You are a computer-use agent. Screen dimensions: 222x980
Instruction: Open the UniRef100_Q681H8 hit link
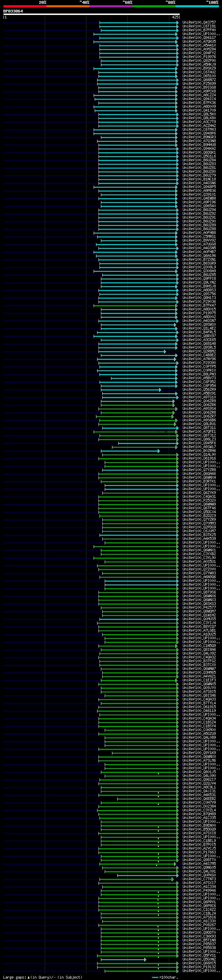coord(199,343)
